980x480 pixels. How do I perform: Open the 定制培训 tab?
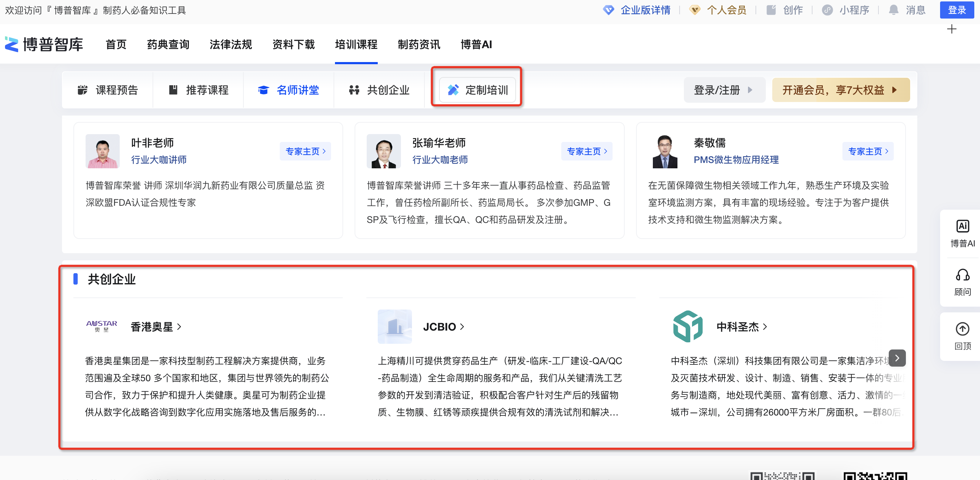tap(478, 90)
